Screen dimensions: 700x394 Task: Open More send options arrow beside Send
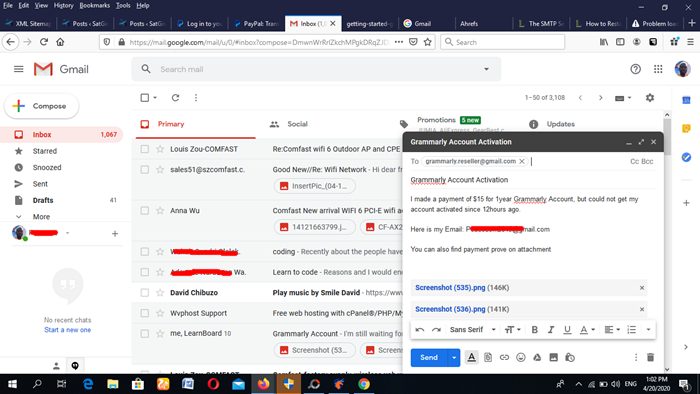click(454, 357)
